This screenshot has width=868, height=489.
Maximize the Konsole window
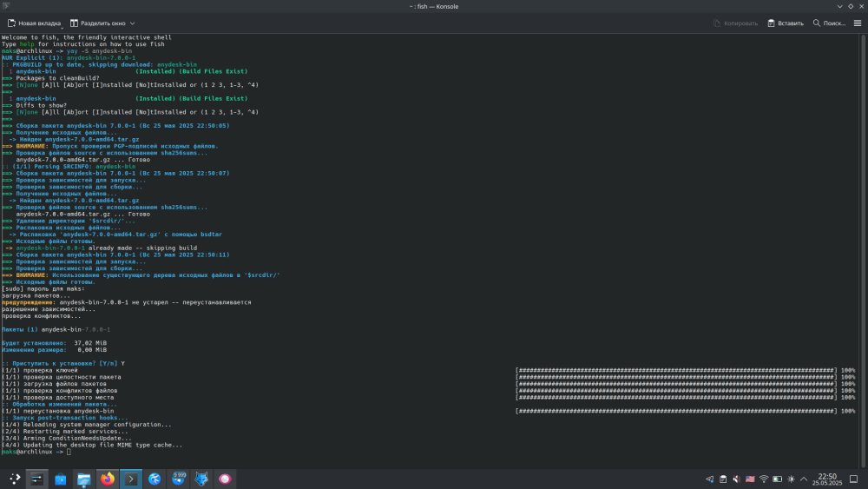click(851, 6)
